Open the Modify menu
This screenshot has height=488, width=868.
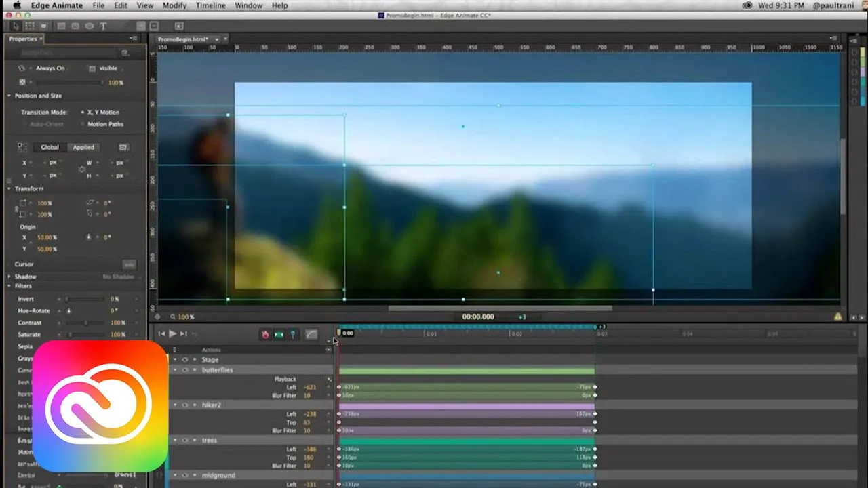point(174,5)
